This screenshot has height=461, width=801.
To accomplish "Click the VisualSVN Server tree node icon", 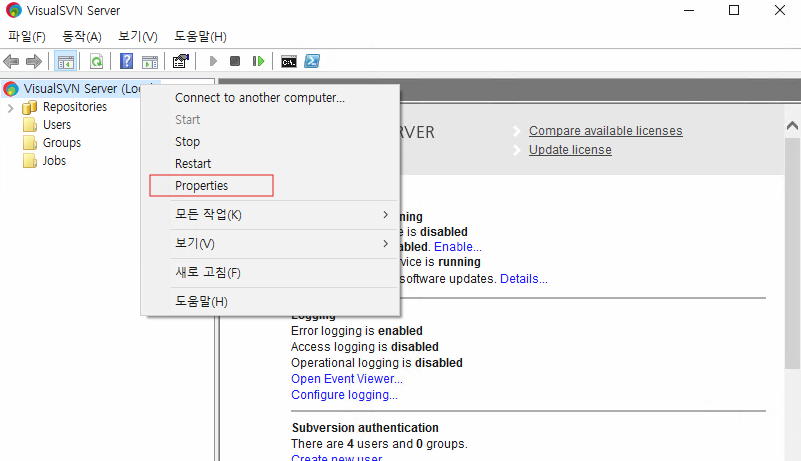I will (x=11, y=89).
